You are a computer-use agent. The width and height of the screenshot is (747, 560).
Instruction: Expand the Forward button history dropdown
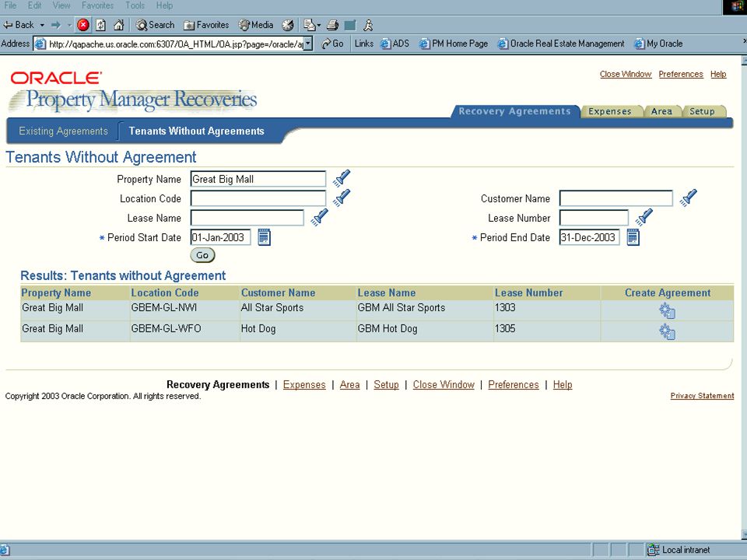[69, 25]
